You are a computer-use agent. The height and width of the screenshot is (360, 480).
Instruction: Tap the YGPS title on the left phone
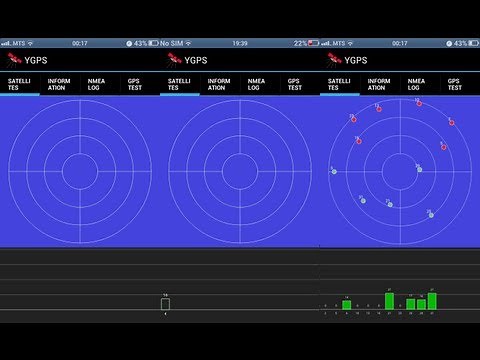pos(36,60)
